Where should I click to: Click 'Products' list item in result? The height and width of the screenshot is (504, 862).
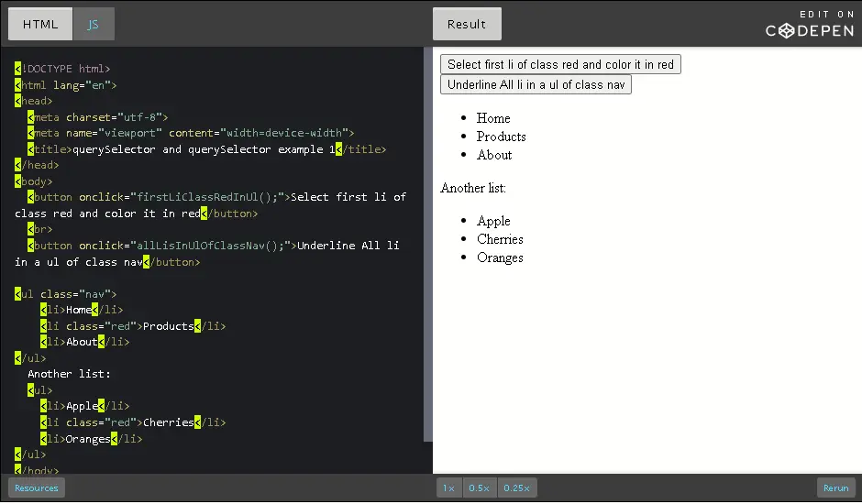coord(501,137)
